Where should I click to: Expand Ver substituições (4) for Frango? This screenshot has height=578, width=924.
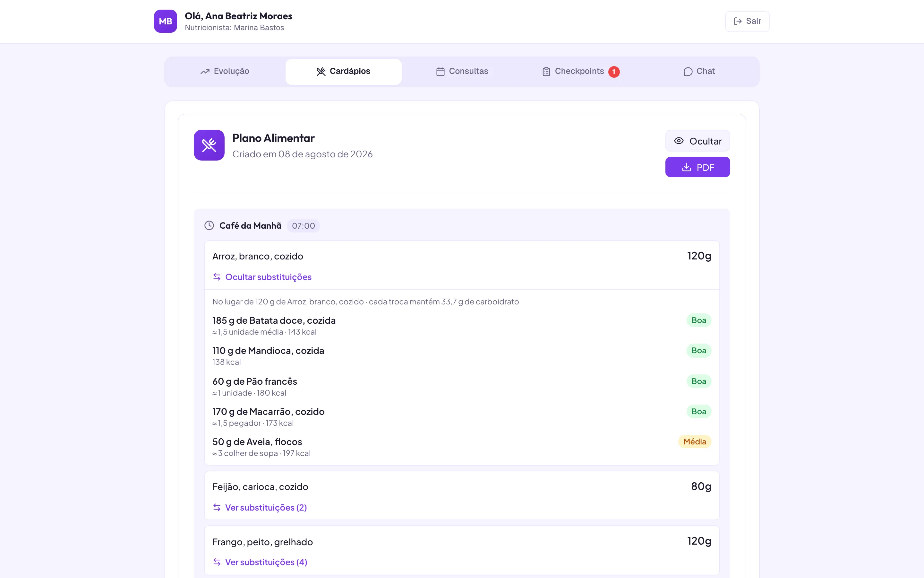click(x=260, y=562)
